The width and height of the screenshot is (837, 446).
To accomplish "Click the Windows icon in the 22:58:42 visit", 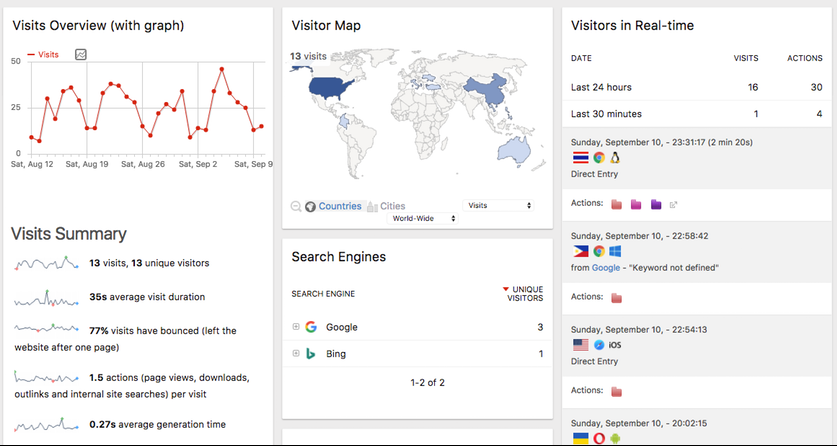I will (x=615, y=251).
